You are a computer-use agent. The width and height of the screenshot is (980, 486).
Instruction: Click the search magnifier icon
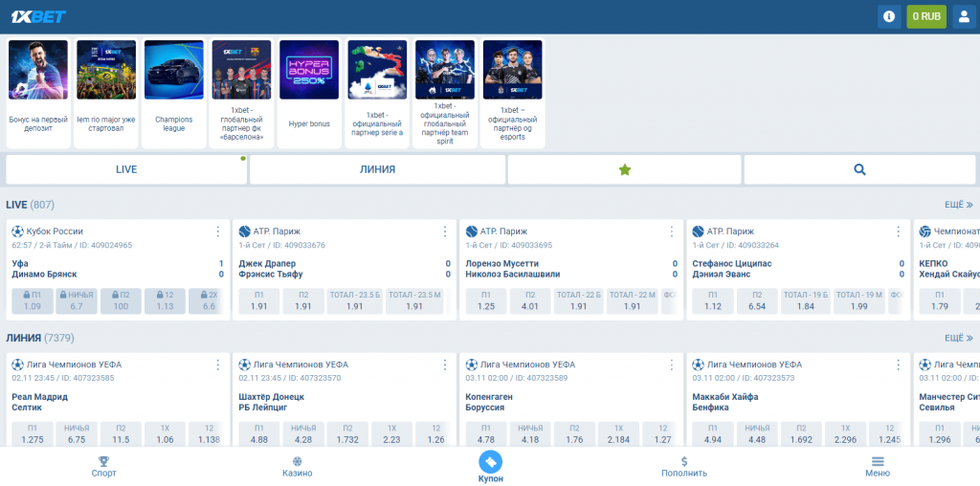point(859,169)
